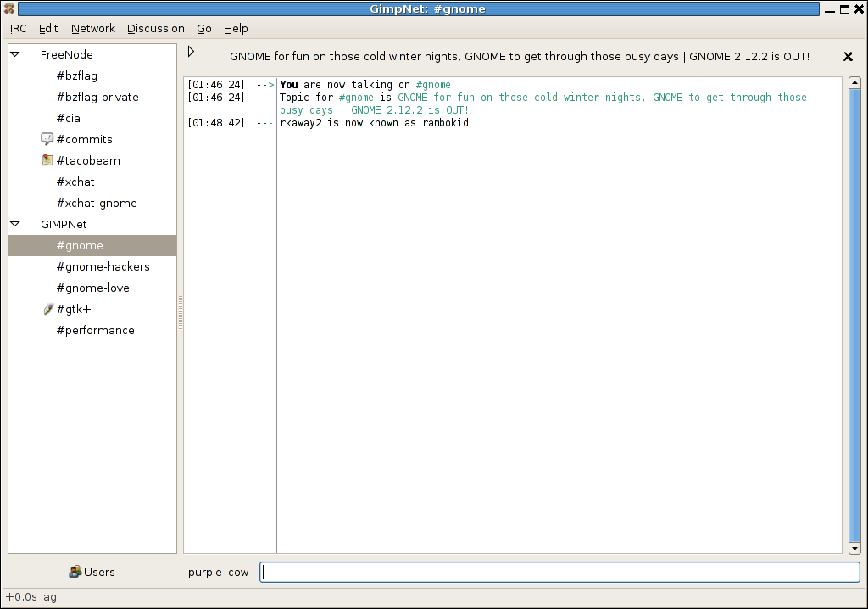Open the IRC menu
Image resolution: width=868 pixels, height=609 pixels.
click(19, 28)
